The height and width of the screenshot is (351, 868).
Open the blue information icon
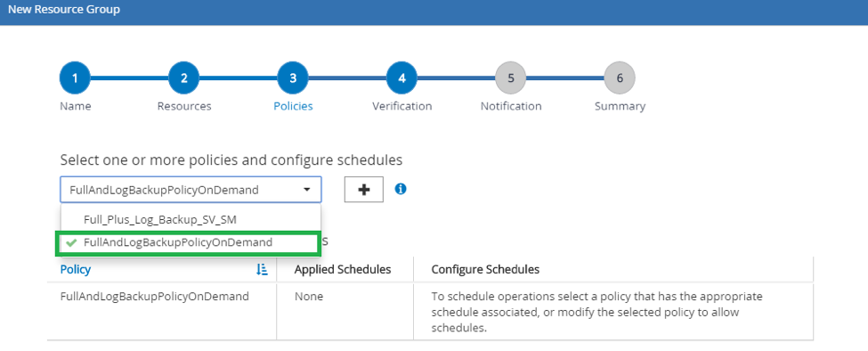pos(401,190)
